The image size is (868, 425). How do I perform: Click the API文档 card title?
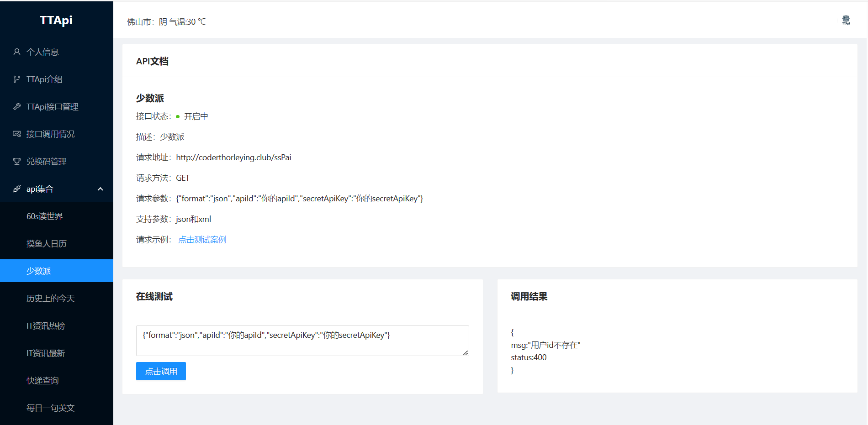pos(152,61)
